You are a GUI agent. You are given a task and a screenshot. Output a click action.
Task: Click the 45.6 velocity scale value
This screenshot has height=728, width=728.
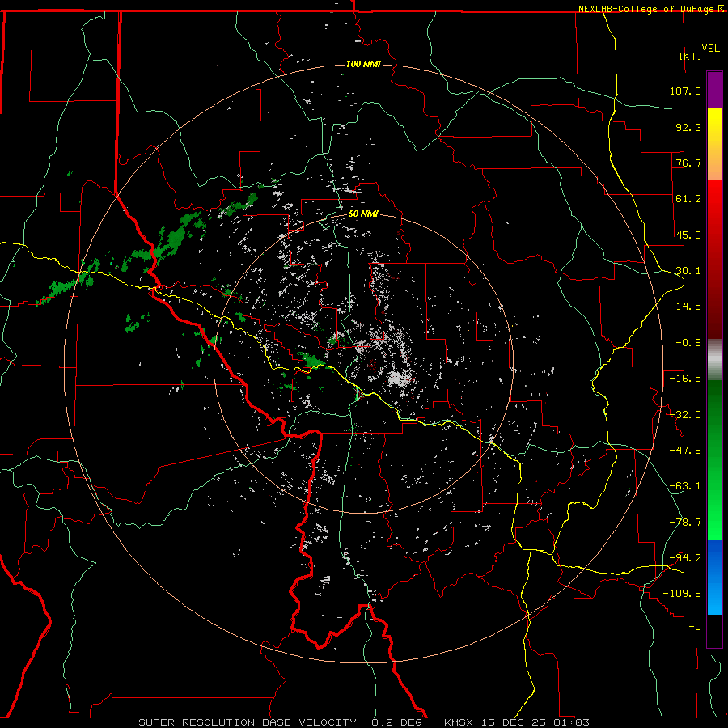point(688,235)
